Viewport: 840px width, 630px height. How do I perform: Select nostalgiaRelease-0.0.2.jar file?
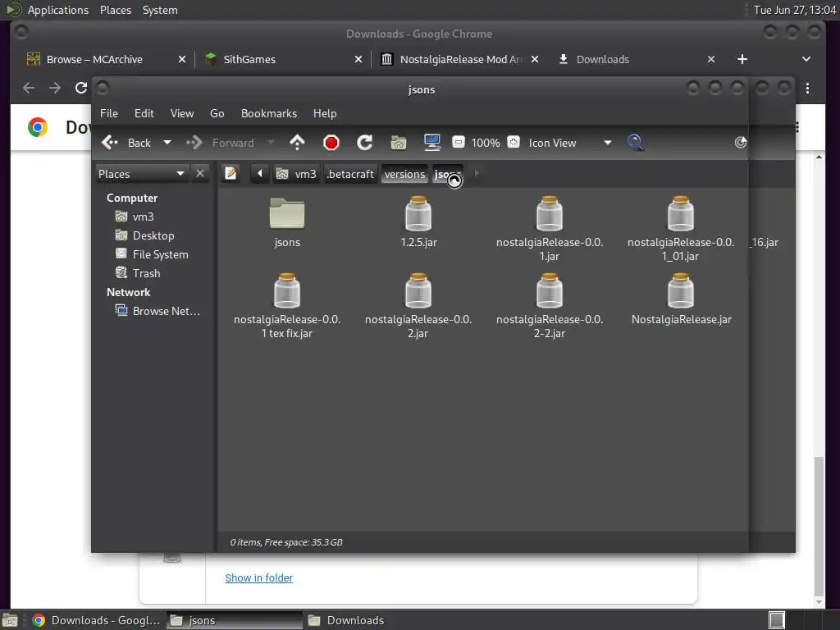(x=418, y=306)
